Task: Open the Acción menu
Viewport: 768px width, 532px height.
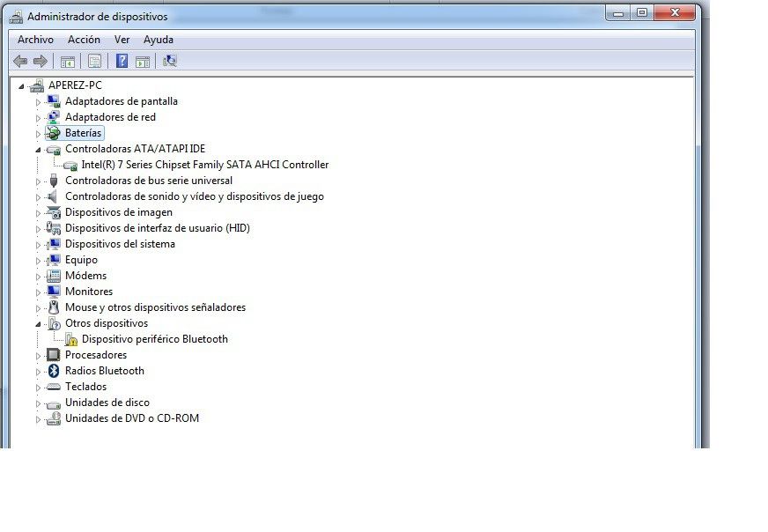Action: pos(84,40)
